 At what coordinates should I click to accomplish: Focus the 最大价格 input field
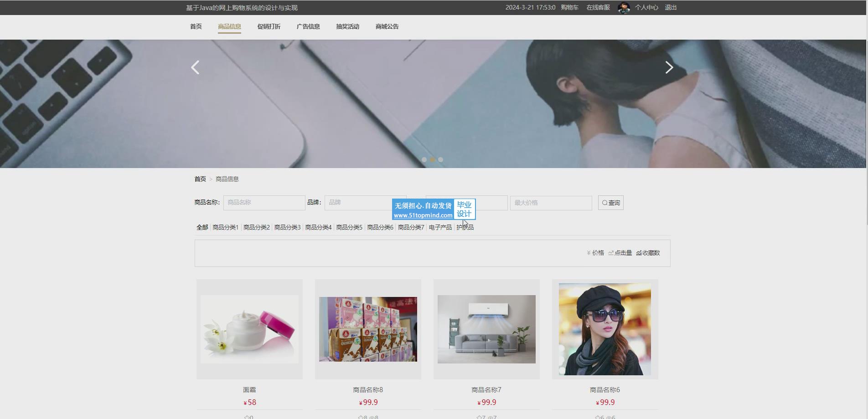click(551, 203)
